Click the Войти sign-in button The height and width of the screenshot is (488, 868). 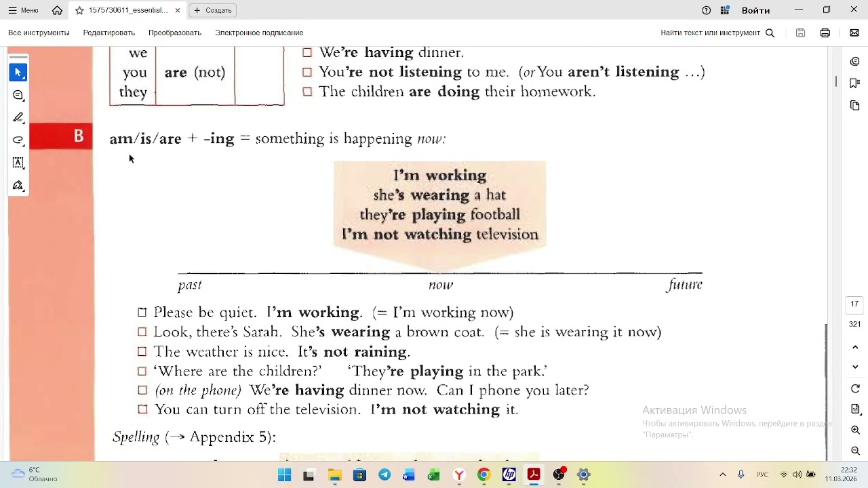click(x=755, y=10)
